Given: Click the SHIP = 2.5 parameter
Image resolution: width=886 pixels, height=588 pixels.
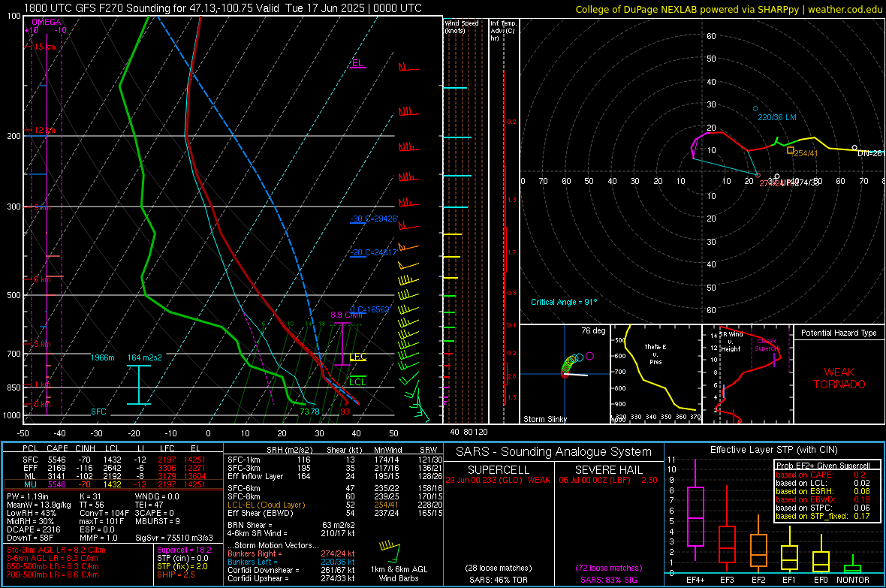Looking at the screenshot, I should pos(176,574).
